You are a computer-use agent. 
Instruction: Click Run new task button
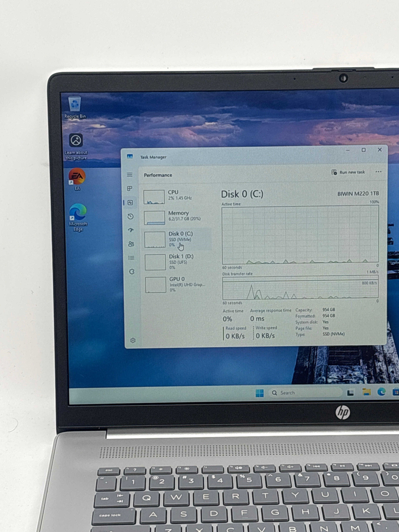tap(348, 172)
